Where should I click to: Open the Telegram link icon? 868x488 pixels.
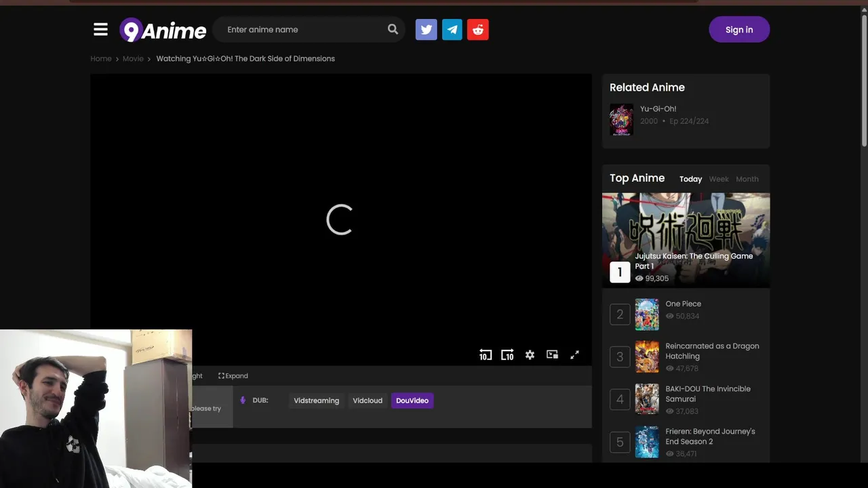452,29
